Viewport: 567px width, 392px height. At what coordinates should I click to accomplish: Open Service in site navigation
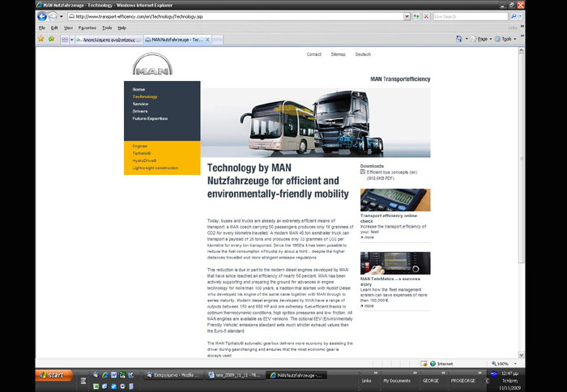coord(140,104)
